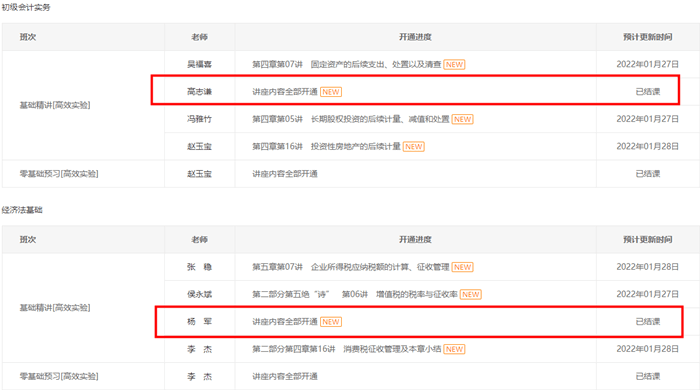Select date 2022年01月27日 in 冯雅竹 row

point(648,119)
